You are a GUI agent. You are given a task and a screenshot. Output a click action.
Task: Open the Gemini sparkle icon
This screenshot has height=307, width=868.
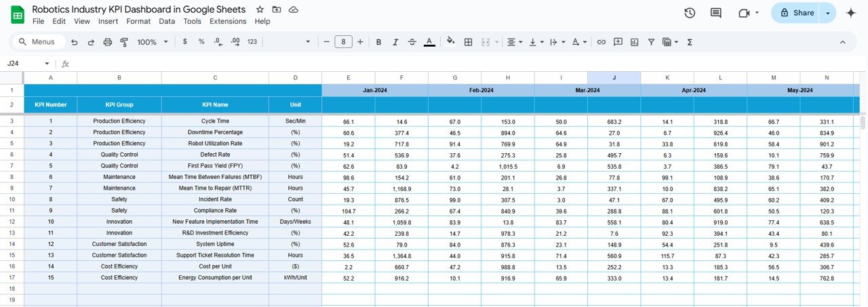pos(851,13)
